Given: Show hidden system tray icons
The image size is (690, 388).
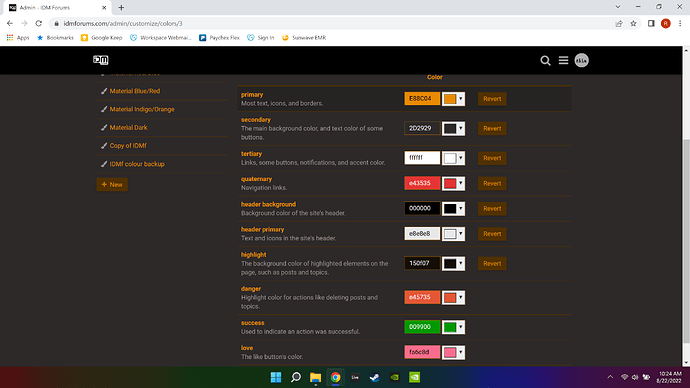Looking at the screenshot, I should [x=610, y=377].
